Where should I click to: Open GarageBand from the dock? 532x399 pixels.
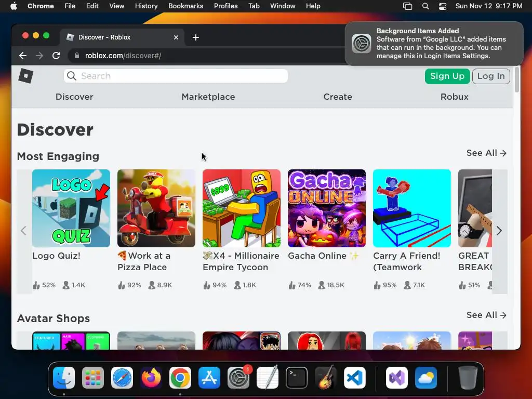point(326,378)
